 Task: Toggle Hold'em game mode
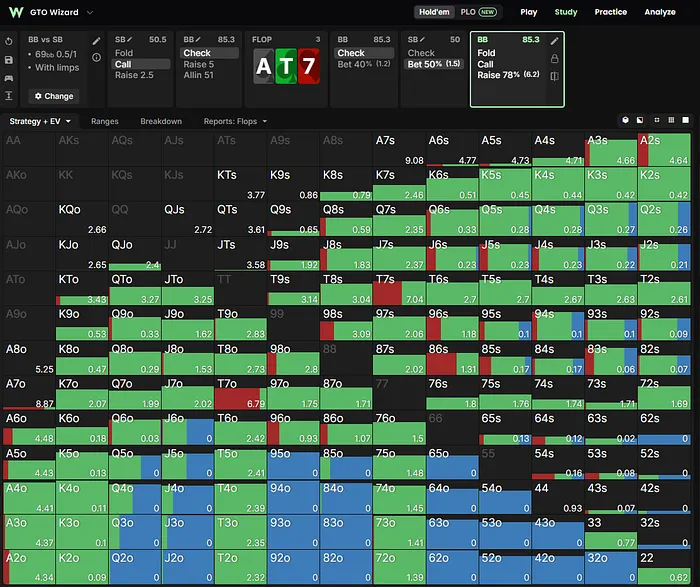pyautogui.click(x=434, y=12)
